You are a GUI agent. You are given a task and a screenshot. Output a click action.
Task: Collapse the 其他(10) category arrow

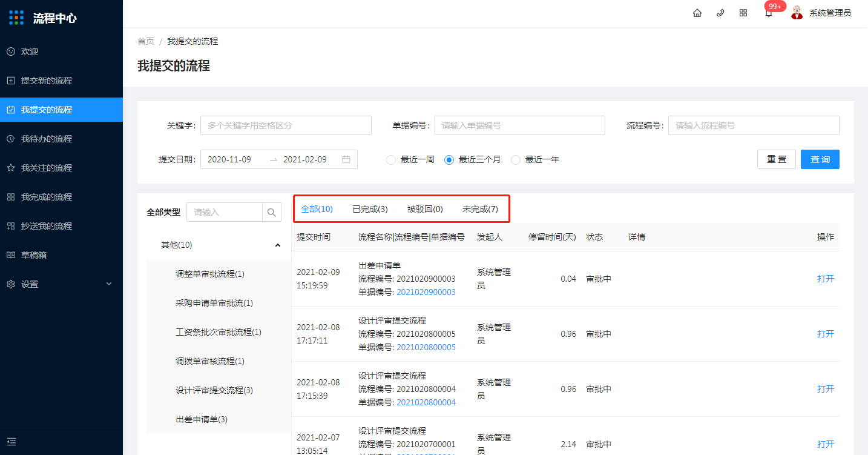278,245
